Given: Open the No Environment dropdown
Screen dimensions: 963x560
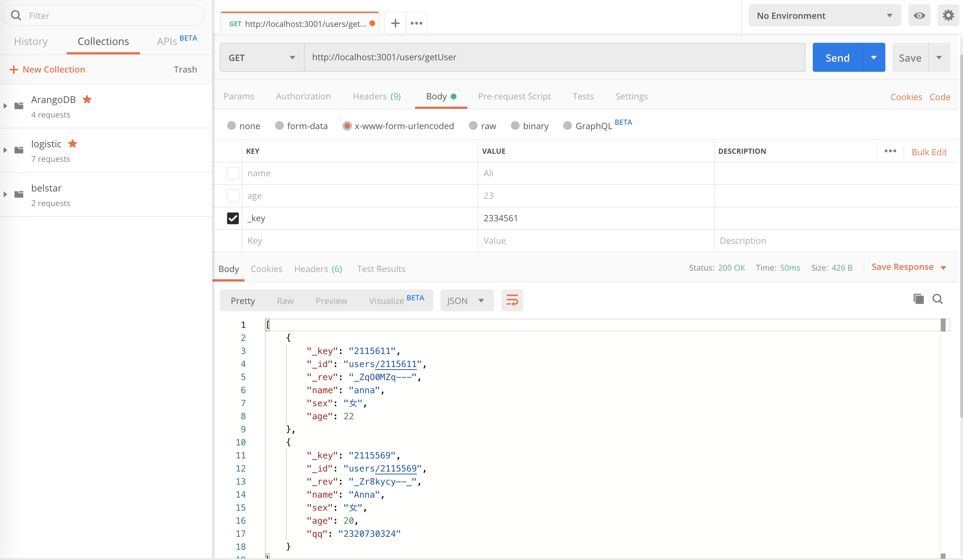Looking at the screenshot, I should (x=824, y=16).
